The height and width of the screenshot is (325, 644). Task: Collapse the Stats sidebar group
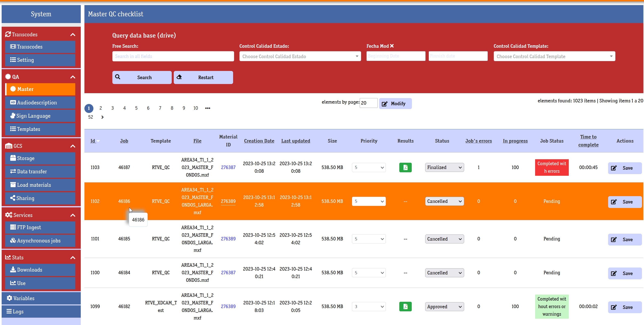[x=73, y=258]
